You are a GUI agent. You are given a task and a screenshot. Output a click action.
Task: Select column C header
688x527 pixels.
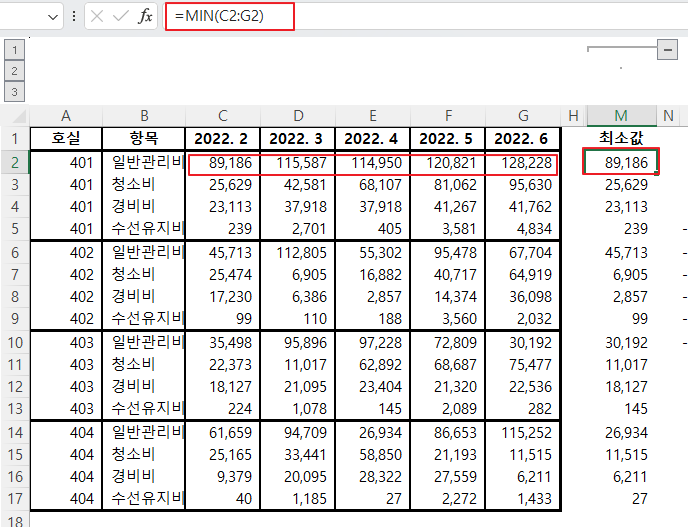[222, 116]
